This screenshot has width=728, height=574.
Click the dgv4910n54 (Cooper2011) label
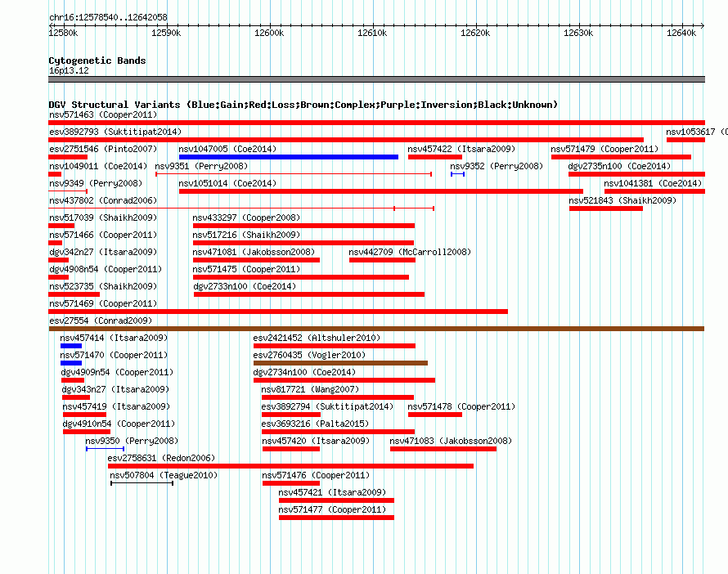pyautogui.click(x=119, y=424)
